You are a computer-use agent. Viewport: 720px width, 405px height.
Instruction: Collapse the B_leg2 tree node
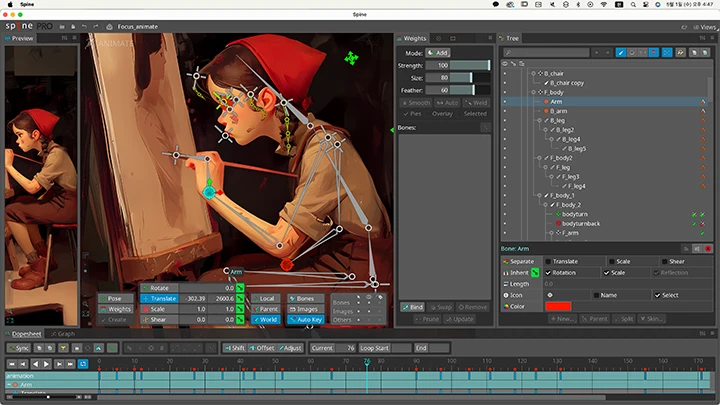[546, 130]
